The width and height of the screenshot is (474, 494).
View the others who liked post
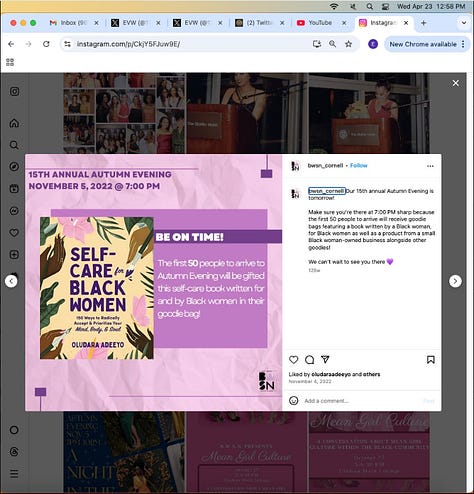371,374
